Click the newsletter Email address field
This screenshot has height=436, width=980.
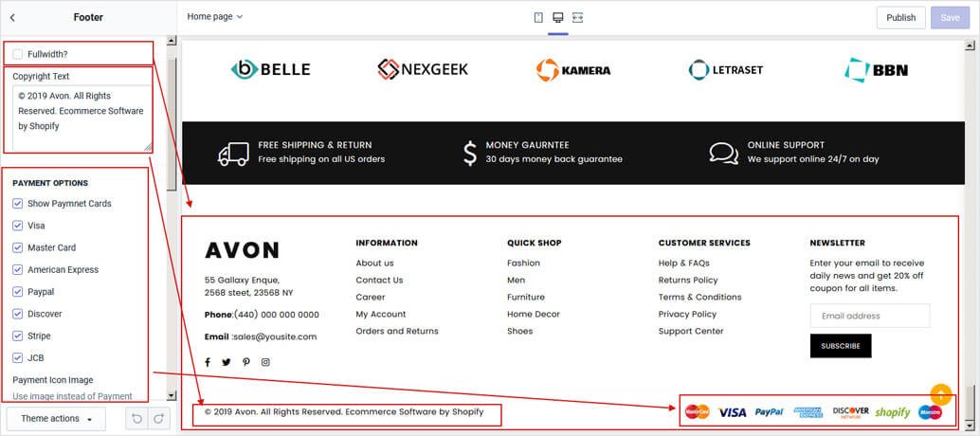tap(869, 316)
